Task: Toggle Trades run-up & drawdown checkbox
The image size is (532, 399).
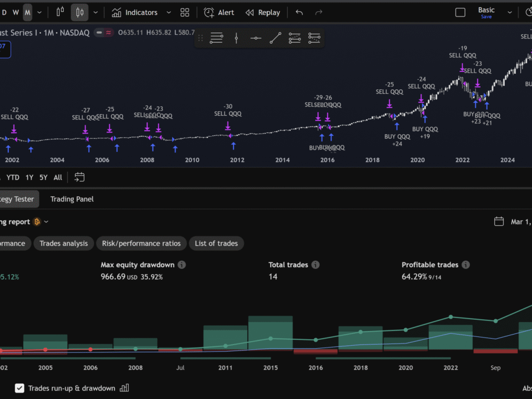Action: pos(20,388)
